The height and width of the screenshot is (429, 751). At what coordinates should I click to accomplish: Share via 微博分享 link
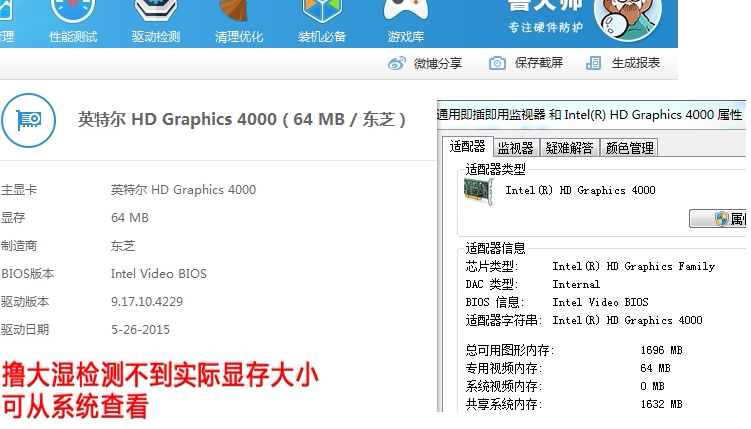(438, 63)
